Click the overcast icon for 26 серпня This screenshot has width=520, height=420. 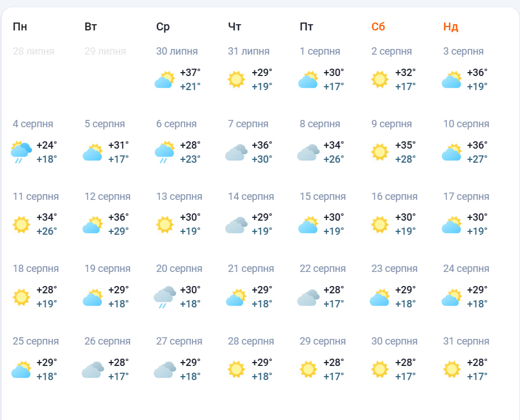pyautogui.click(x=93, y=369)
